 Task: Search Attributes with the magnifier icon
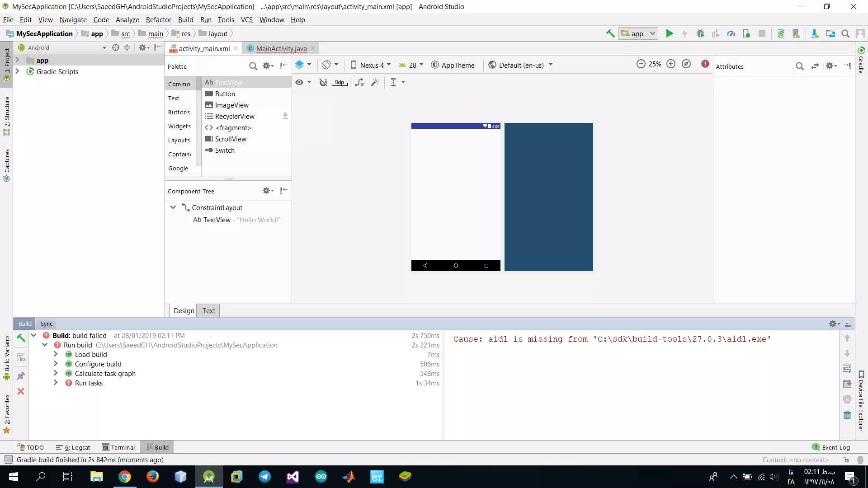point(800,66)
